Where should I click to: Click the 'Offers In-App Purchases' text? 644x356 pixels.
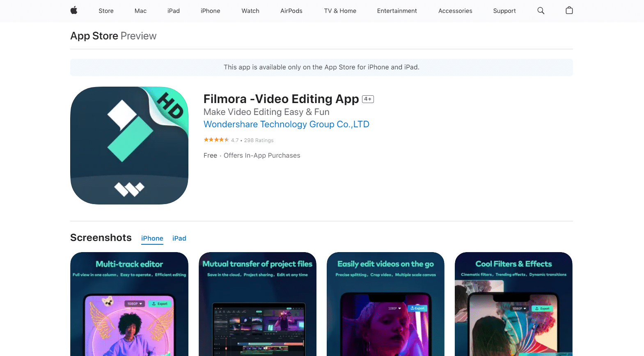point(262,156)
